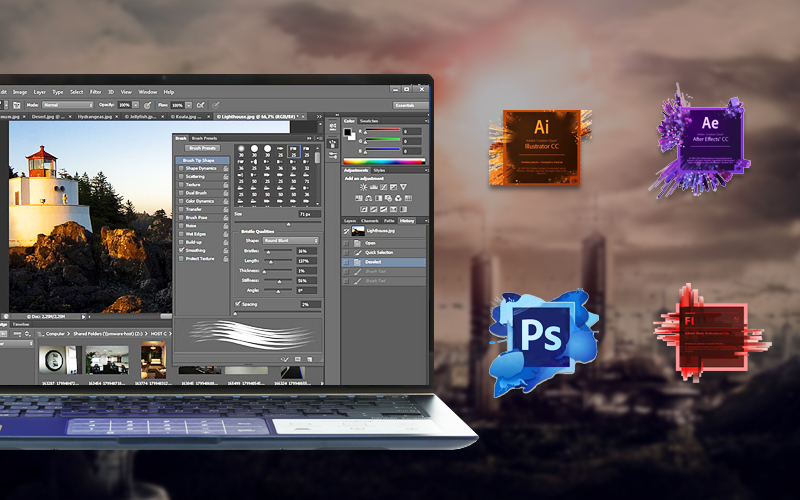Enable the Color Dynamics checkbox

click(181, 201)
